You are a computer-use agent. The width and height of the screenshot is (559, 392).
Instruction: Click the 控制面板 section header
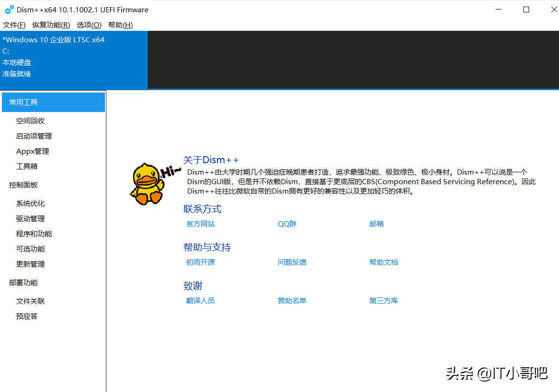pos(23,185)
